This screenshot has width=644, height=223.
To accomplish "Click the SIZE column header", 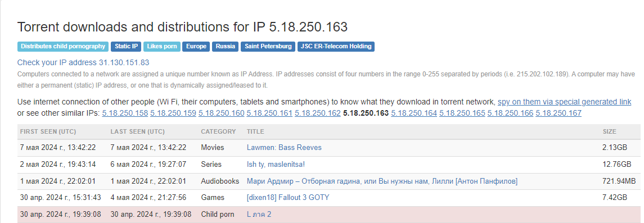I will (610, 131).
